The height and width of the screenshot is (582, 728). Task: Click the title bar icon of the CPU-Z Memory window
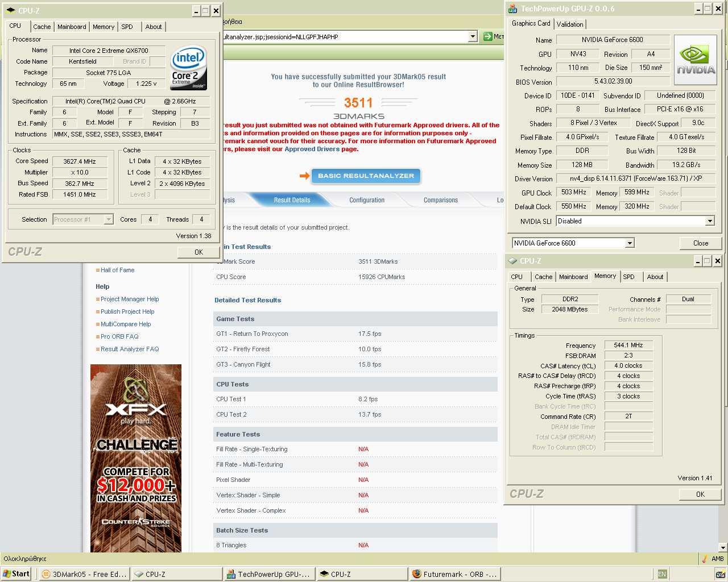pos(513,261)
